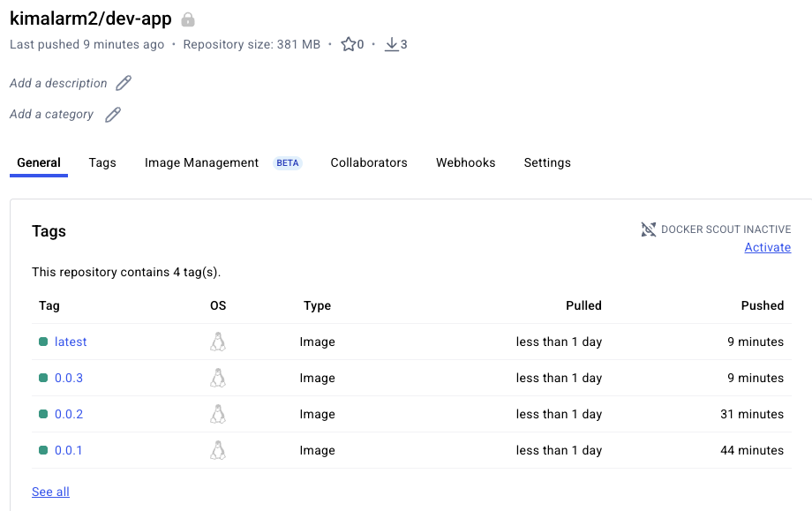812x511 pixels.
Task: Click the private repository lock icon
Action: tap(188, 19)
